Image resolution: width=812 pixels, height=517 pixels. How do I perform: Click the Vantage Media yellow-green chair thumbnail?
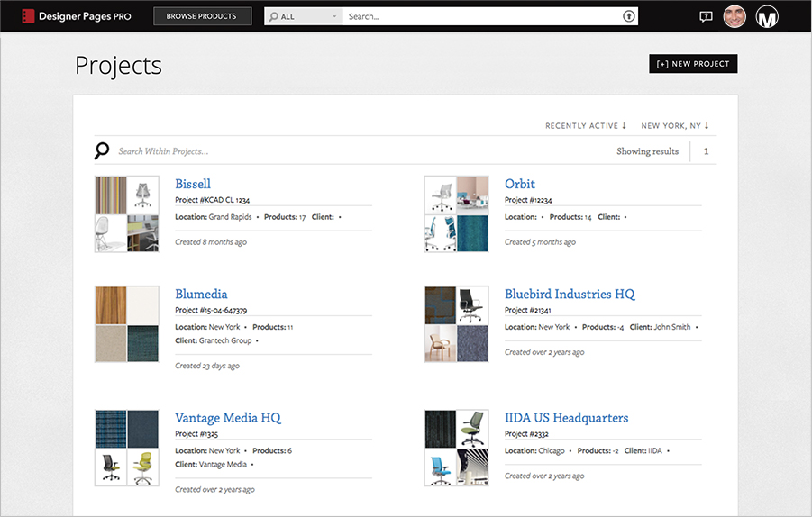(143, 467)
